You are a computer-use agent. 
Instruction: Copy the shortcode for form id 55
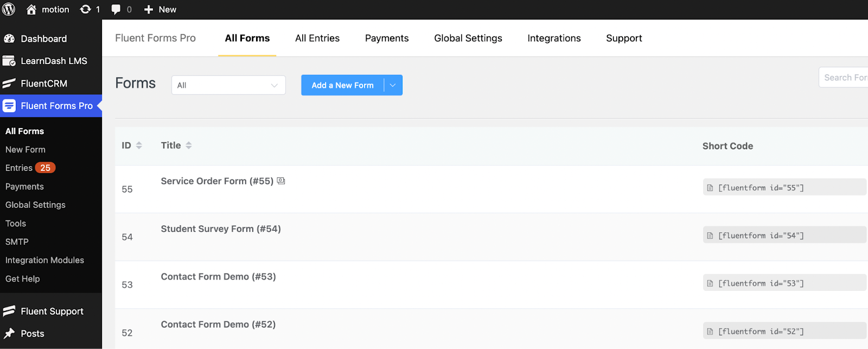click(x=784, y=187)
